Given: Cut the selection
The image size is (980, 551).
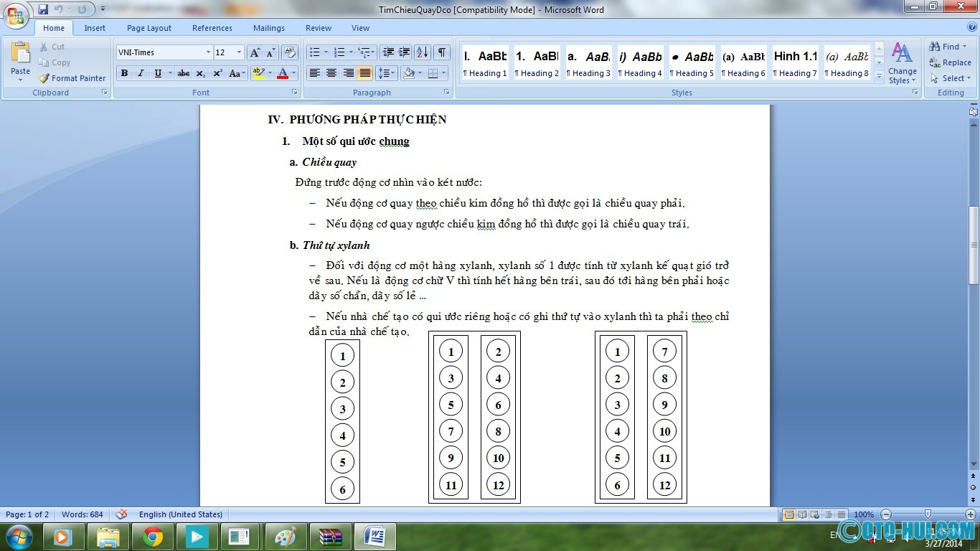Looking at the screenshot, I should 52,47.
